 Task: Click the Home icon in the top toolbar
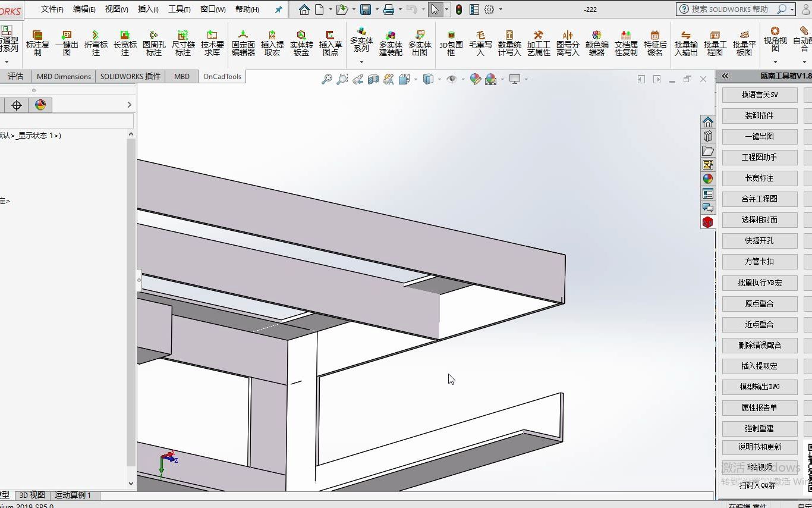coord(304,9)
